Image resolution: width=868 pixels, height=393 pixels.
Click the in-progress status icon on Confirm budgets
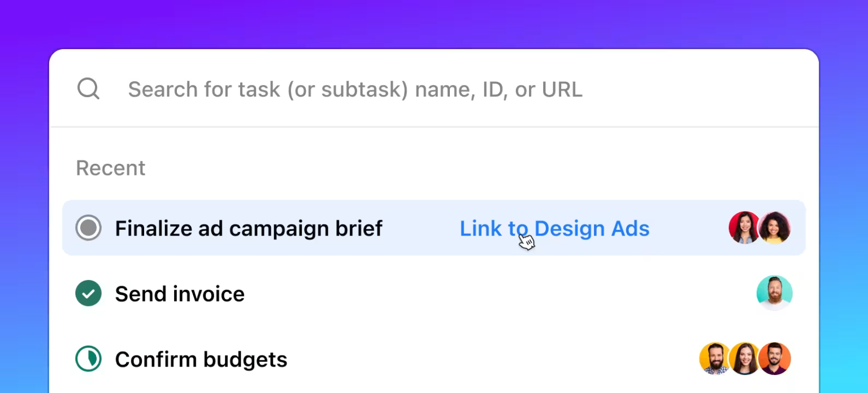click(x=88, y=359)
